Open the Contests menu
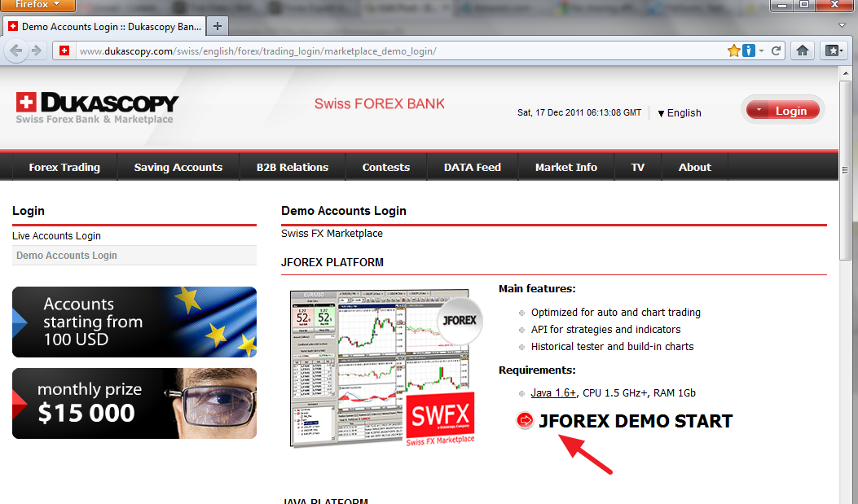858x504 pixels. click(386, 167)
